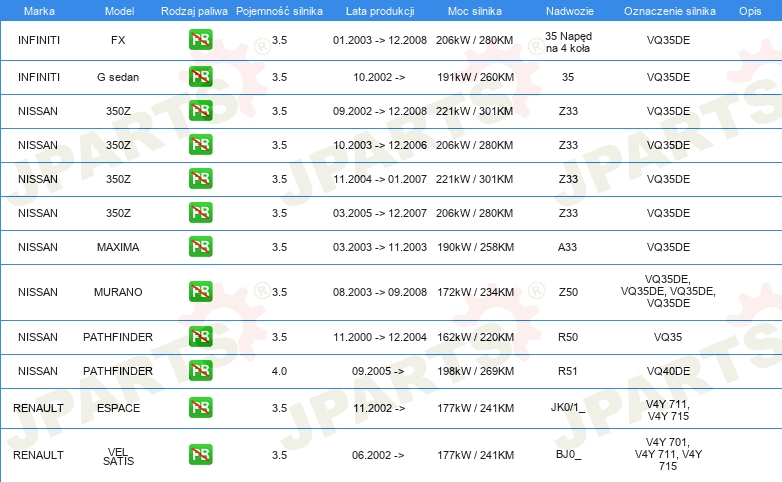Click the Marka column header
The image size is (782, 482).
point(38,10)
